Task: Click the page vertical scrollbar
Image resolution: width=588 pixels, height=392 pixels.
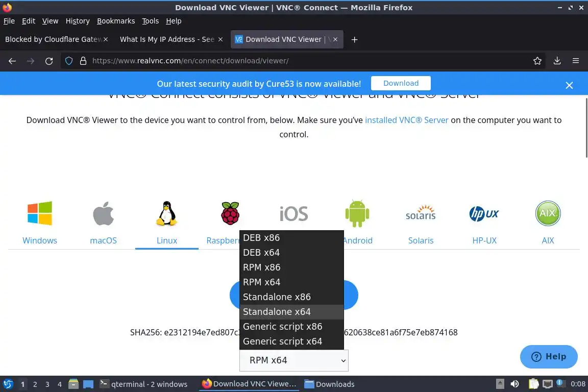Action: (586, 128)
